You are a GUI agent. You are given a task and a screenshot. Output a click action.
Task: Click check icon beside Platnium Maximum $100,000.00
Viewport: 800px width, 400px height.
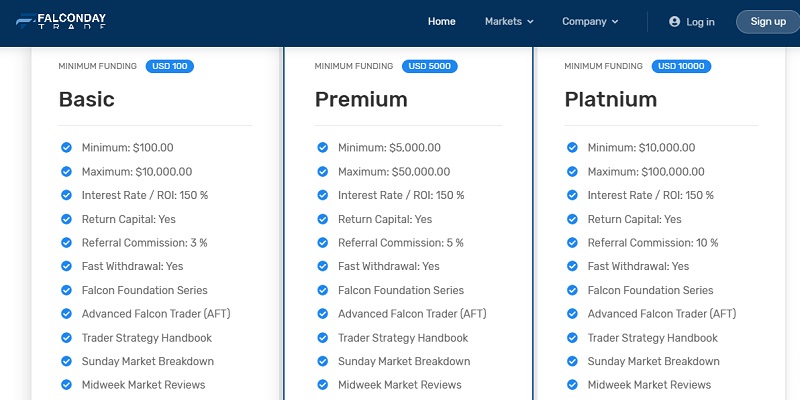pos(572,171)
